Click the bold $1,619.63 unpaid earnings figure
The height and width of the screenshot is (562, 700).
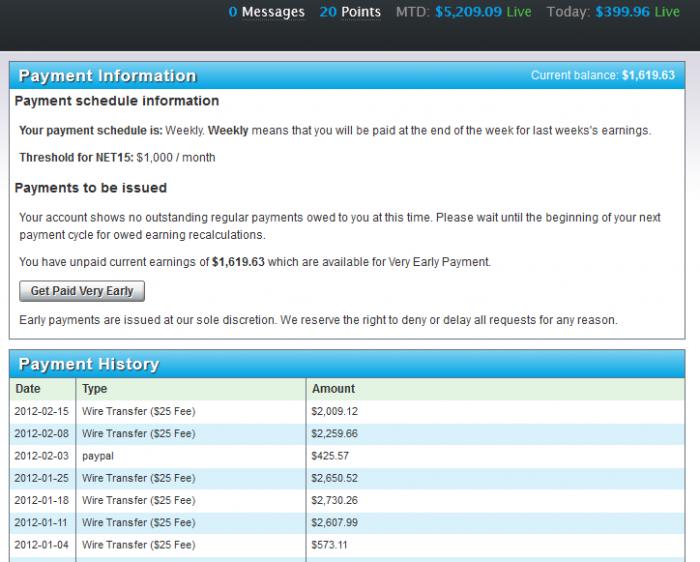pos(238,262)
